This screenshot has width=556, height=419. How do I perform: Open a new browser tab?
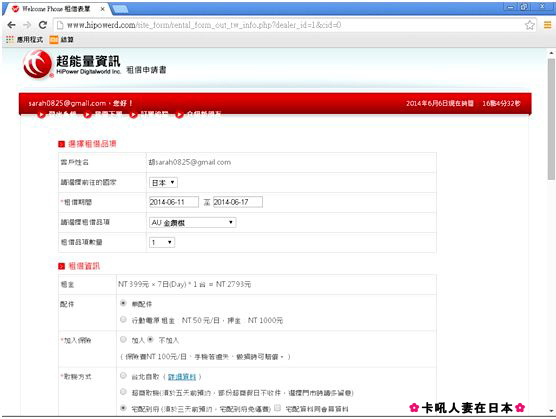coord(121,9)
